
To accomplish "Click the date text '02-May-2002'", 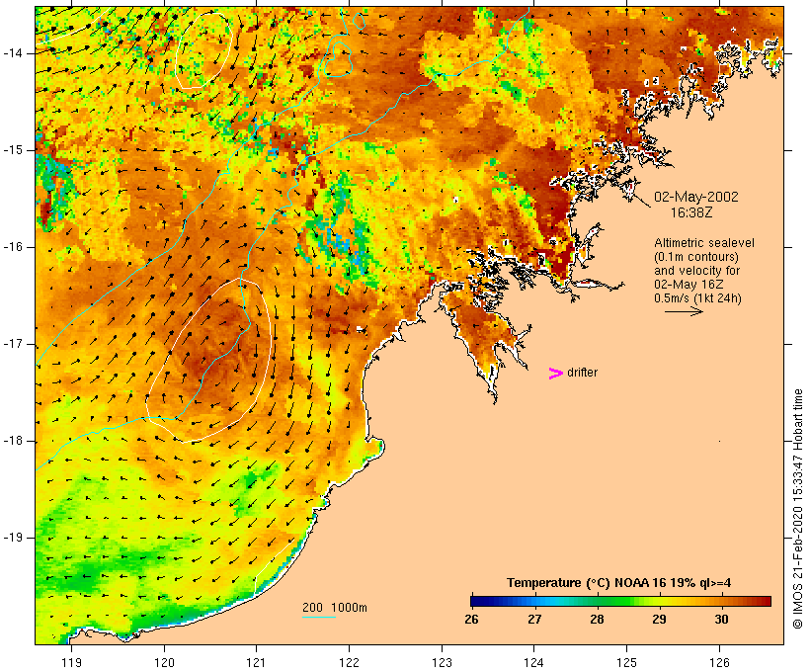I will click(x=695, y=197).
